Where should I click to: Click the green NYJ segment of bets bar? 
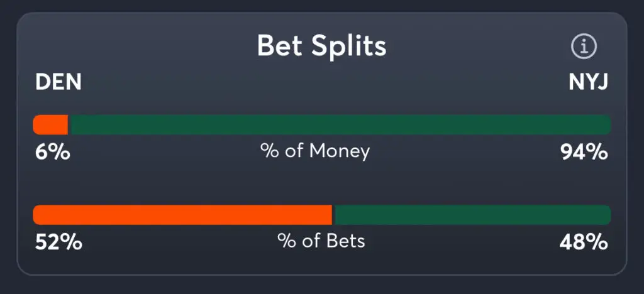[x=472, y=215]
